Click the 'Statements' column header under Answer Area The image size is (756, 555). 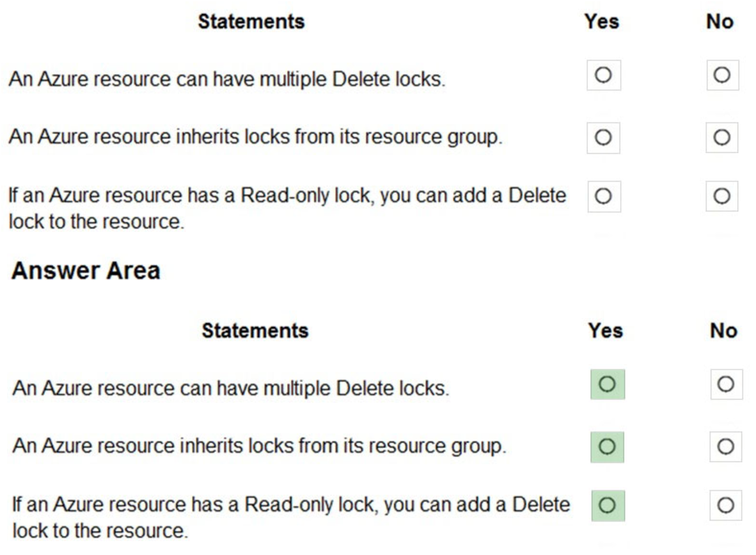pos(255,330)
